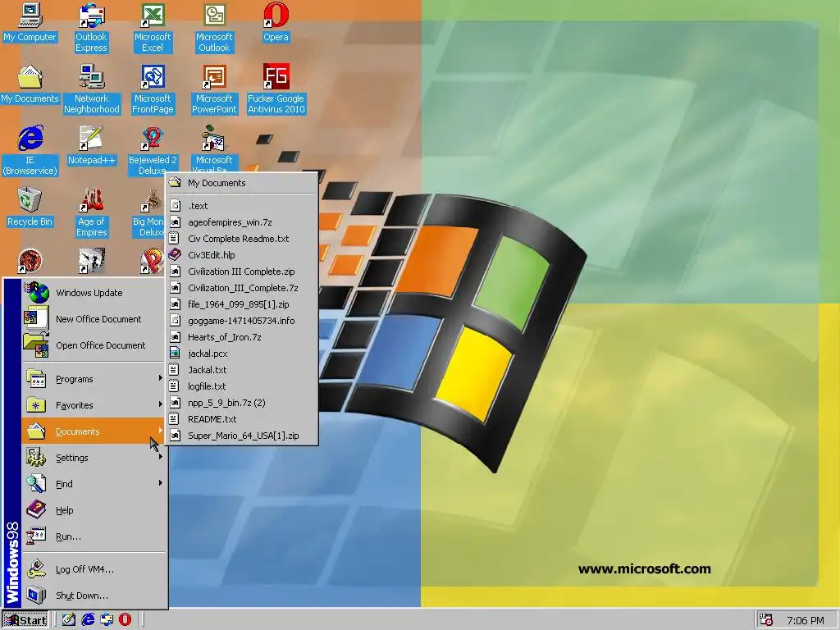Expand the Favorites submenu
The height and width of the screenshot is (630, 840).
(x=94, y=405)
